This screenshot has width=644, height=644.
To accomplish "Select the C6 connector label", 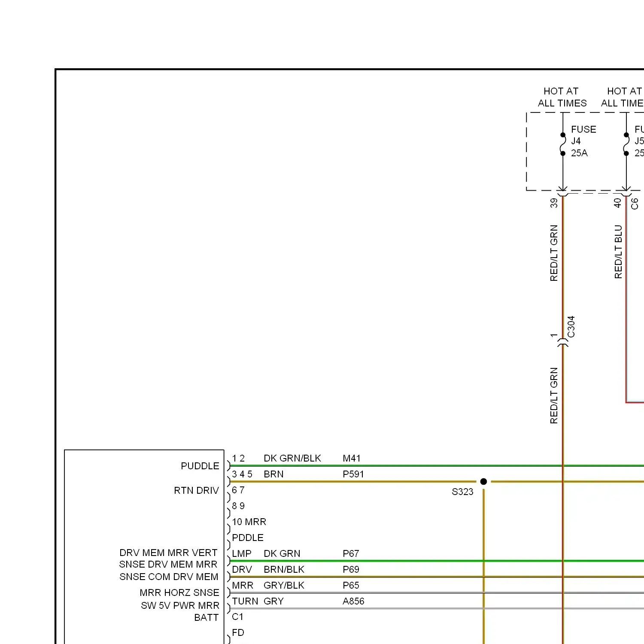I will tap(635, 204).
